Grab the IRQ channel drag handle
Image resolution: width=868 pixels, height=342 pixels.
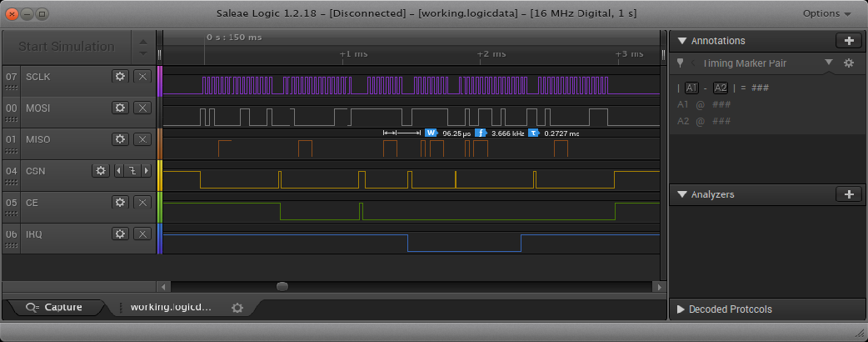point(11,246)
